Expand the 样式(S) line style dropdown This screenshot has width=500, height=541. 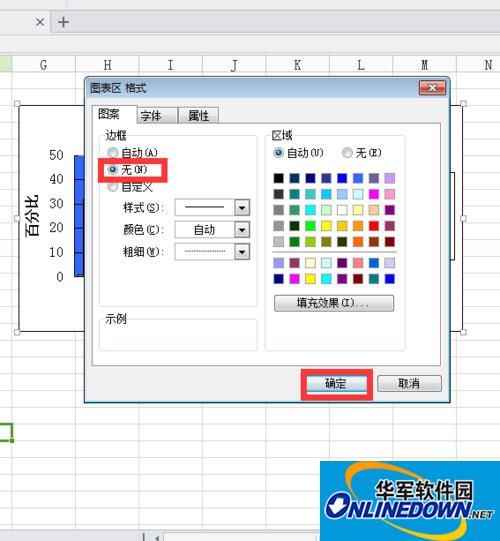242,208
